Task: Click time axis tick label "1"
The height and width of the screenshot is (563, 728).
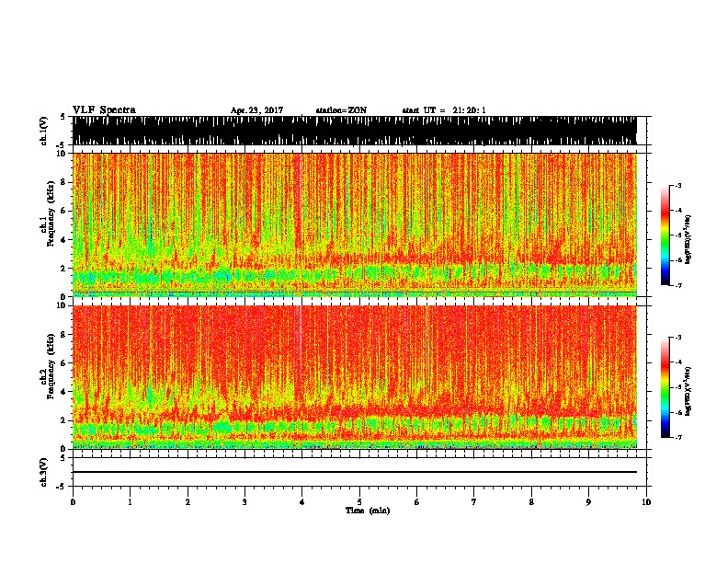Action: 130,502
